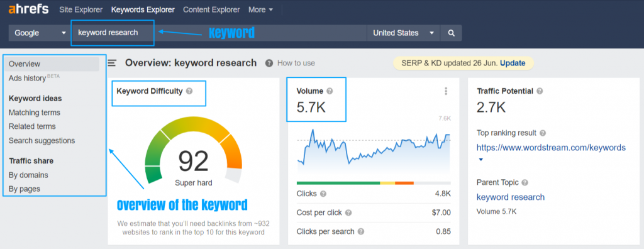Click the Clicks help icon
Image resolution: width=644 pixels, height=249 pixels.
click(323, 194)
